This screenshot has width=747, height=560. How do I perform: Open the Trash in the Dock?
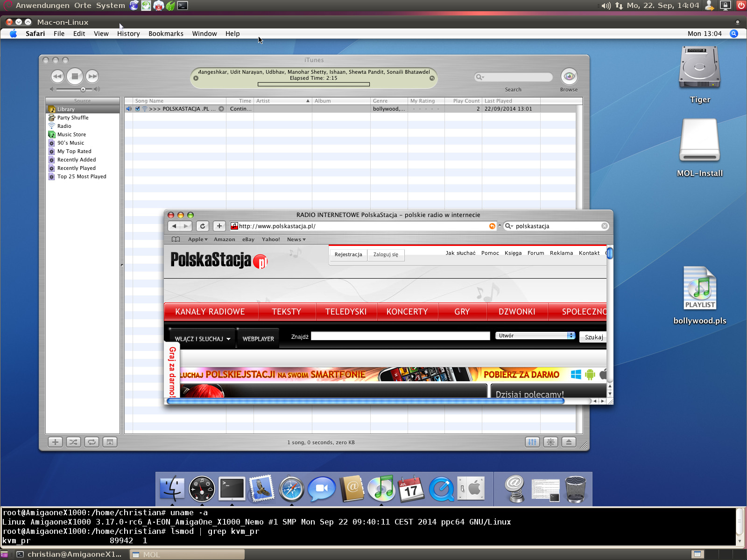tap(575, 489)
